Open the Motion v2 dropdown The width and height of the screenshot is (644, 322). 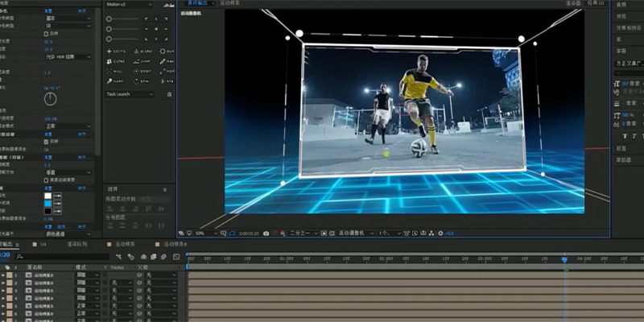130,4
